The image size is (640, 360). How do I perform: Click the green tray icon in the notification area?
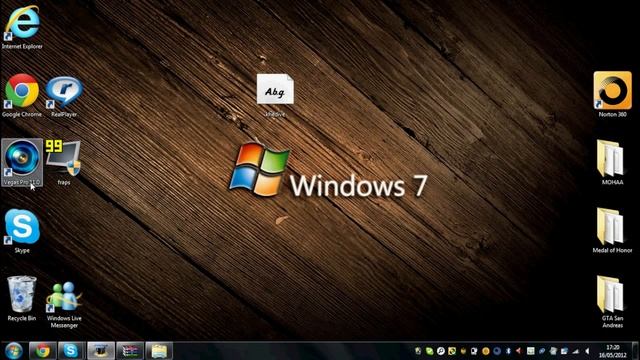(x=429, y=351)
